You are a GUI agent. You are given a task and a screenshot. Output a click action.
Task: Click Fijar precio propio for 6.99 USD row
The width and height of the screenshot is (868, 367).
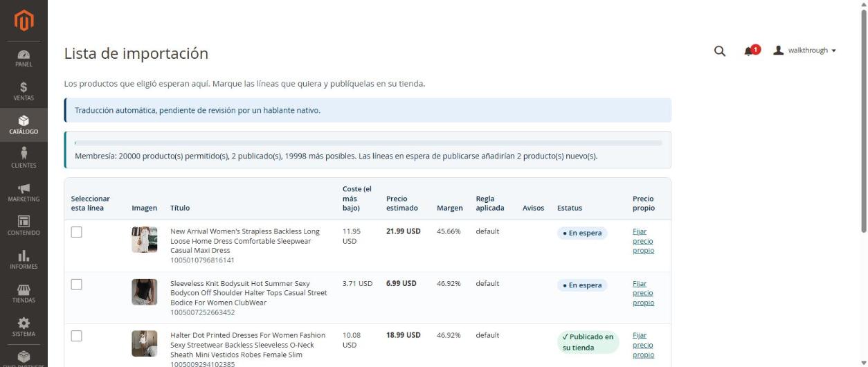[x=643, y=293]
